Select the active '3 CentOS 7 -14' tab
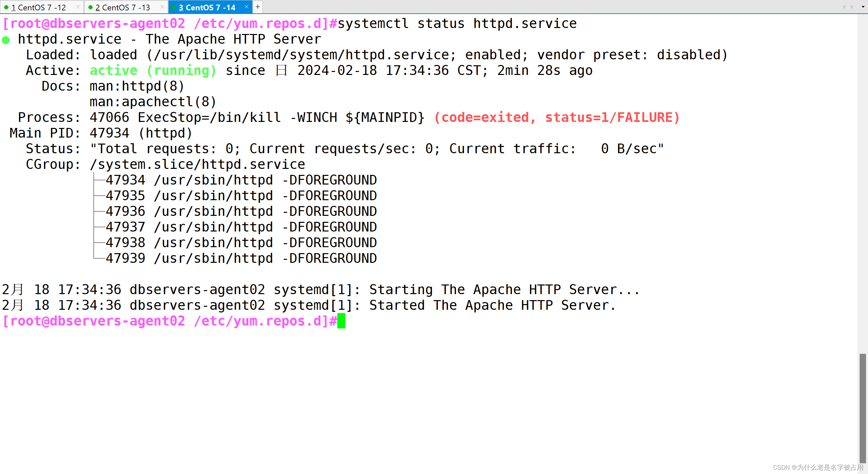The height and width of the screenshot is (474, 868). [x=210, y=7]
